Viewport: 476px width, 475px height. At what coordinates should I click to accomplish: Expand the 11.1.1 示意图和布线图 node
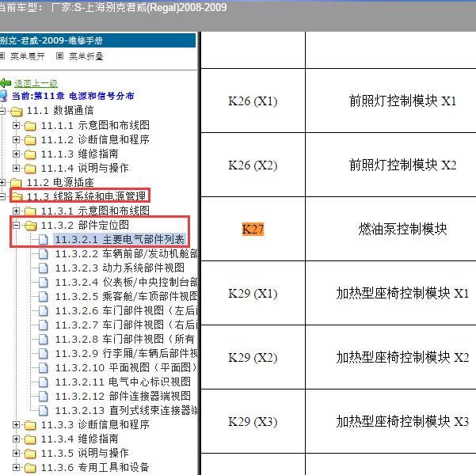pyautogui.click(x=16, y=125)
